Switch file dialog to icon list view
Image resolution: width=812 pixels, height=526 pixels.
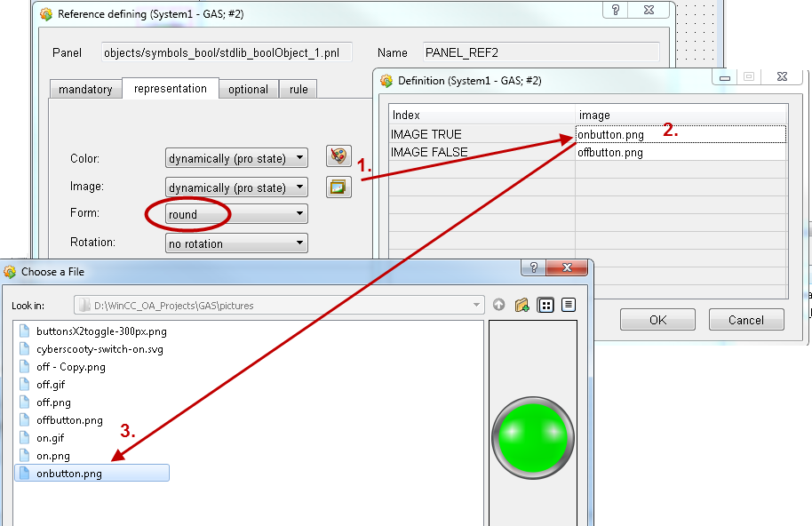545,306
